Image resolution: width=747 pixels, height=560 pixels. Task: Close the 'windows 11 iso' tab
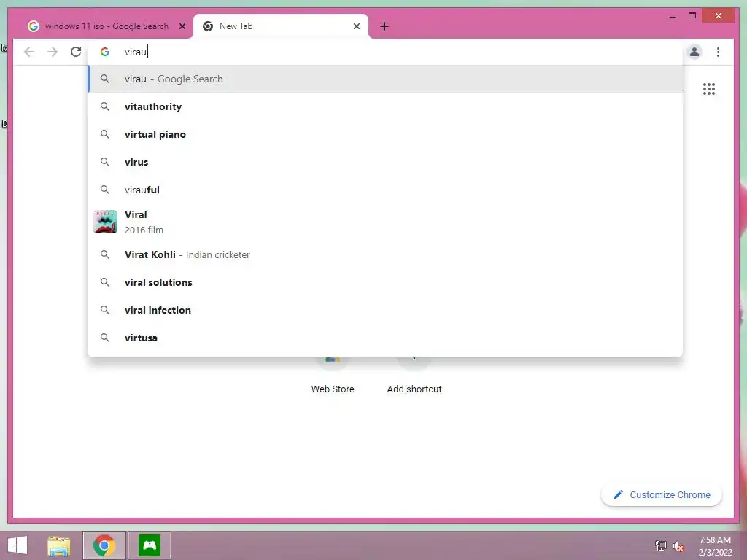(182, 26)
